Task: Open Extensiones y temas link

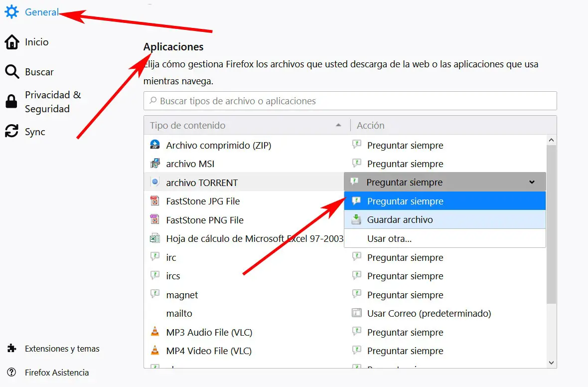Action: 62,349
